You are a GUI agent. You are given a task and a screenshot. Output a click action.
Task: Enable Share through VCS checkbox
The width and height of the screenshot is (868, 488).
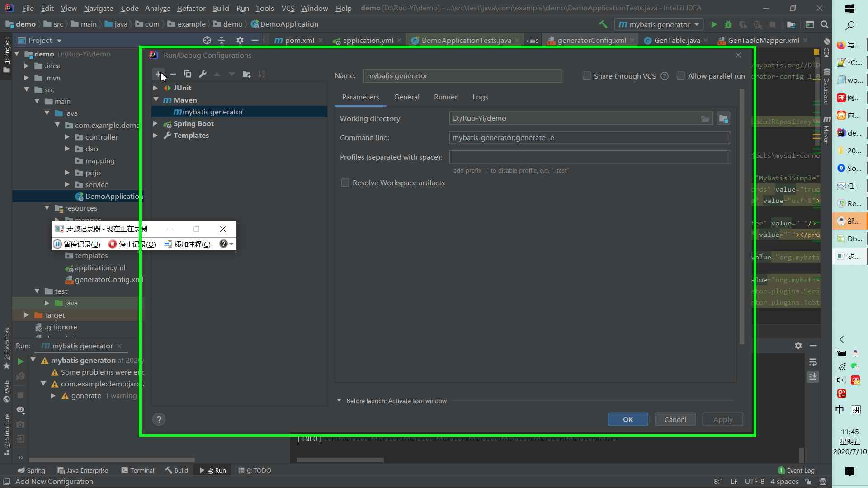pyautogui.click(x=586, y=76)
